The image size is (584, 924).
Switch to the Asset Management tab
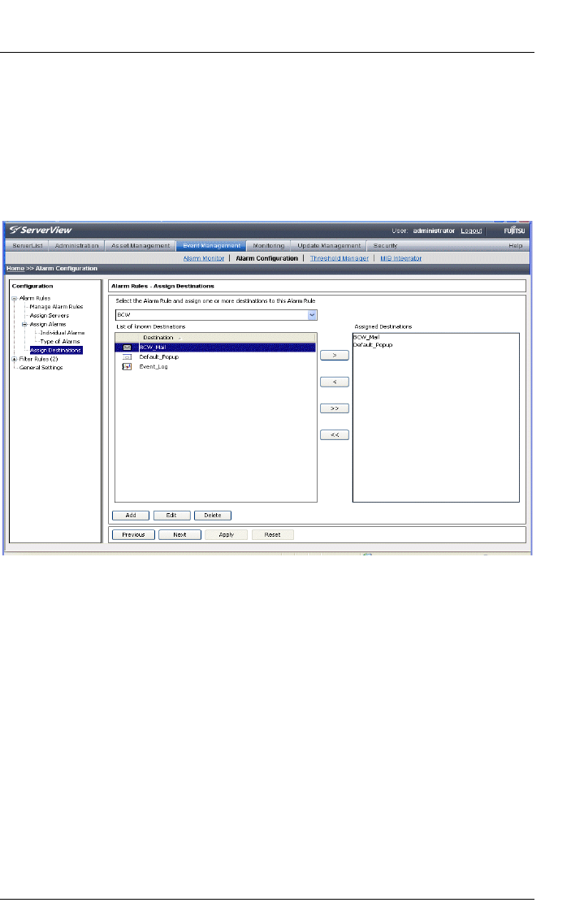pos(141,246)
